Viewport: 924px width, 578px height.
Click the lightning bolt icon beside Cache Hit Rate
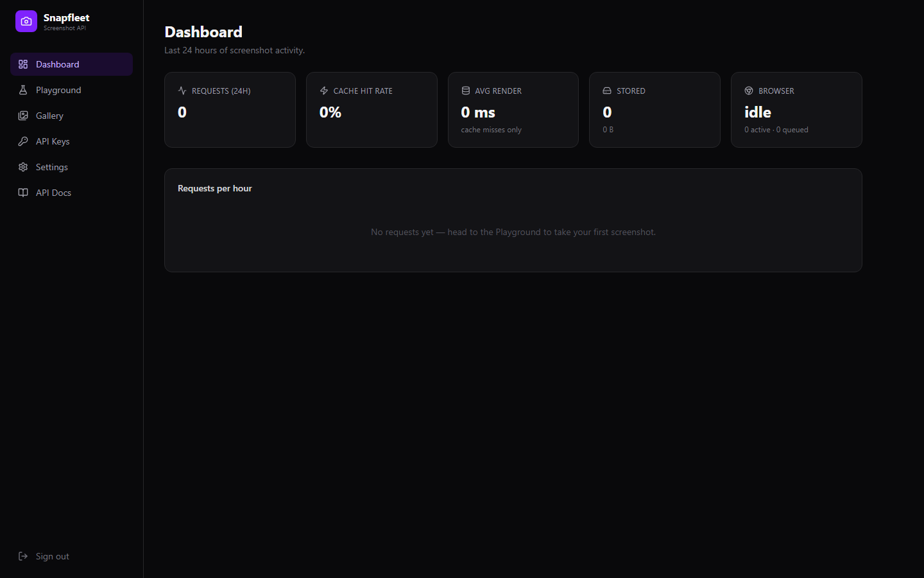point(324,91)
